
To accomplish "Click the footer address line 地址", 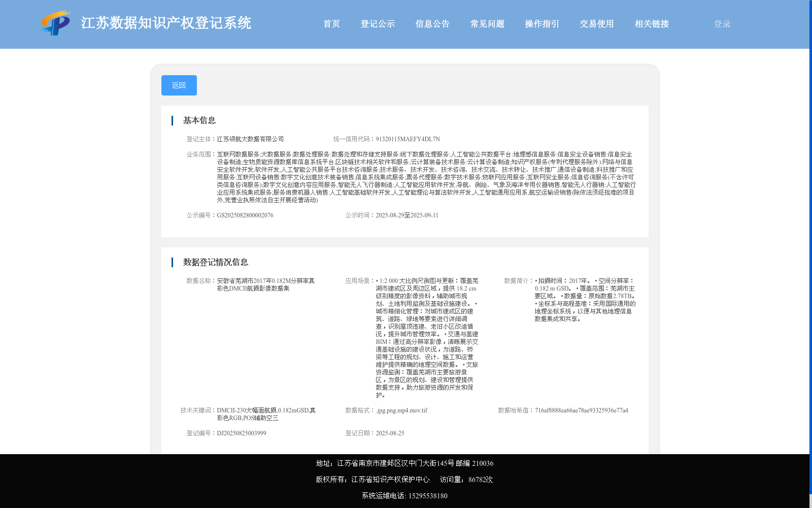I will pos(404,463).
